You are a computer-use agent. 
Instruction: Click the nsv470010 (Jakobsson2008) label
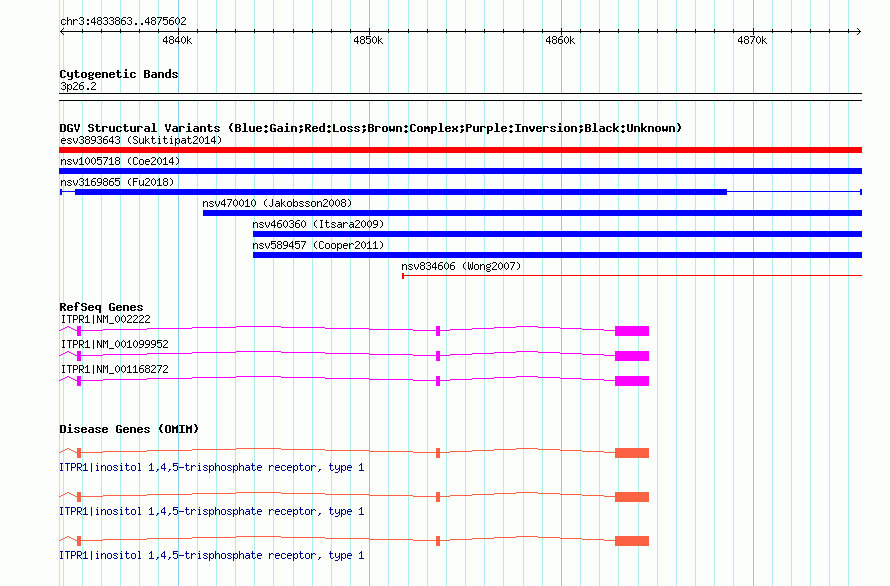pos(277,203)
